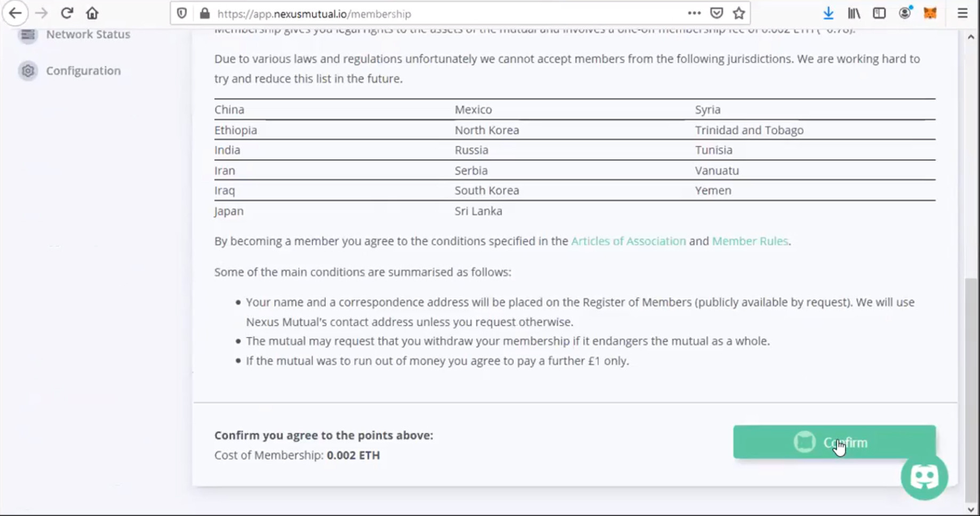980x516 pixels.
Task: Open the library icon
Action: point(854,13)
